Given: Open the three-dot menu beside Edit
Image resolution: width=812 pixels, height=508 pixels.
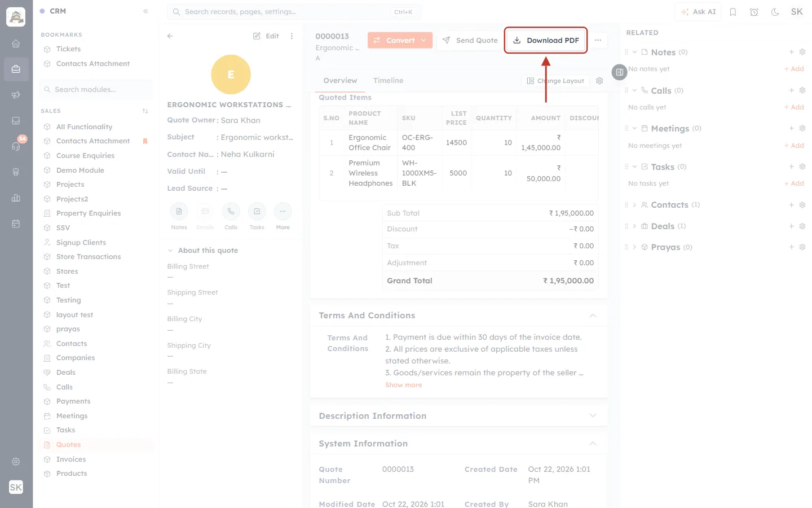Looking at the screenshot, I should pyautogui.click(x=292, y=36).
